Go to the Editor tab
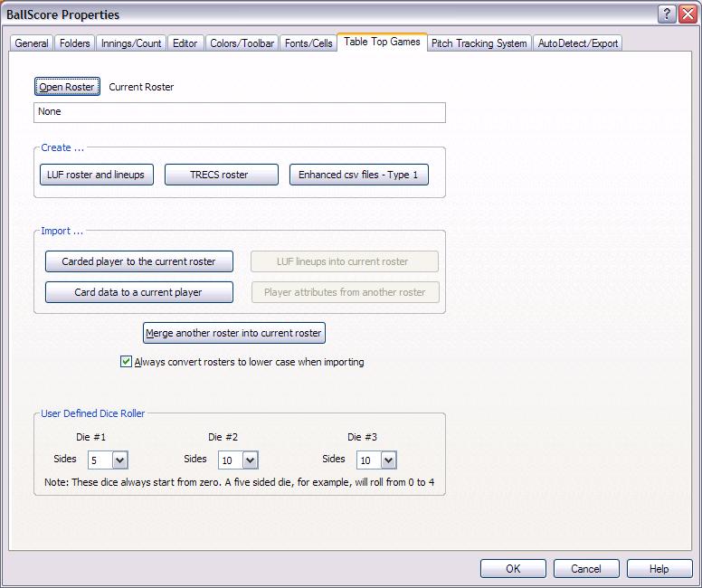Viewport: 702px width, 588px height. coord(185,43)
